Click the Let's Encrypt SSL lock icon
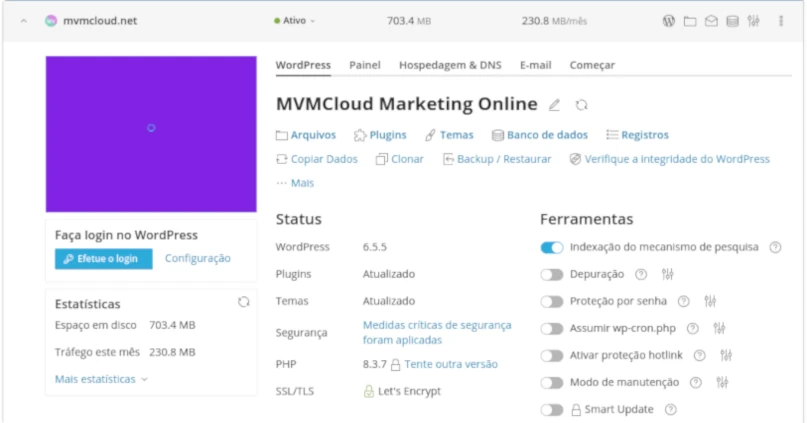 (369, 392)
